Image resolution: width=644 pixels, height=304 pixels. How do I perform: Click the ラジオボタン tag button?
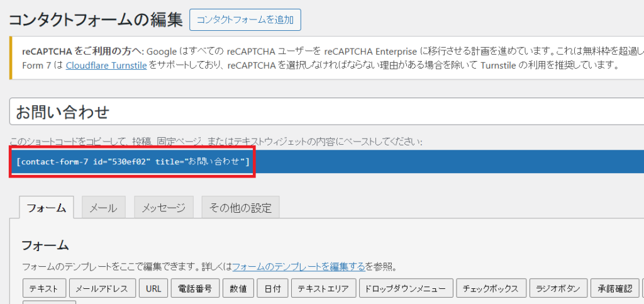(558, 289)
